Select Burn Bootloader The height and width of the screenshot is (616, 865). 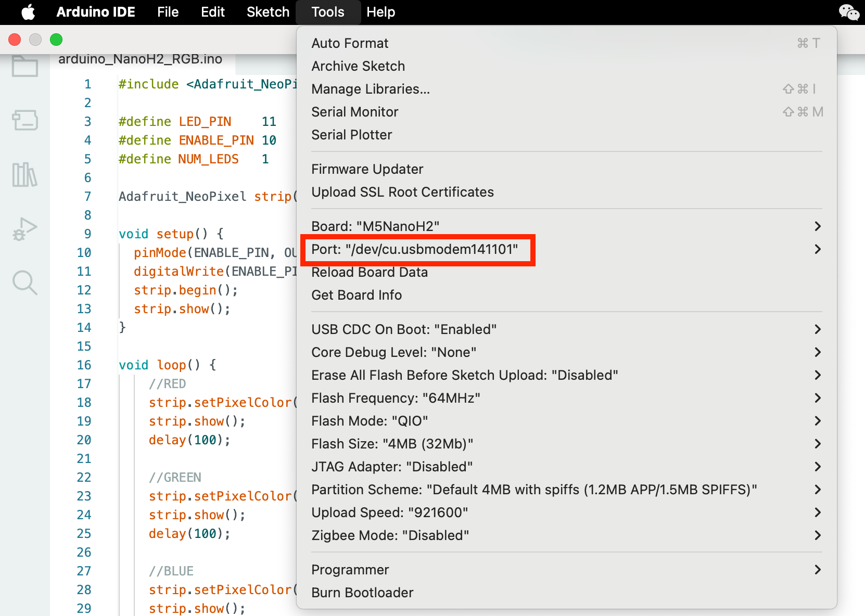[362, 593]
